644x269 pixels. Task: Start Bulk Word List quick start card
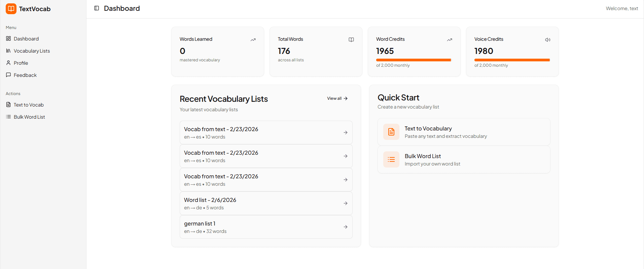click(464, 159)
